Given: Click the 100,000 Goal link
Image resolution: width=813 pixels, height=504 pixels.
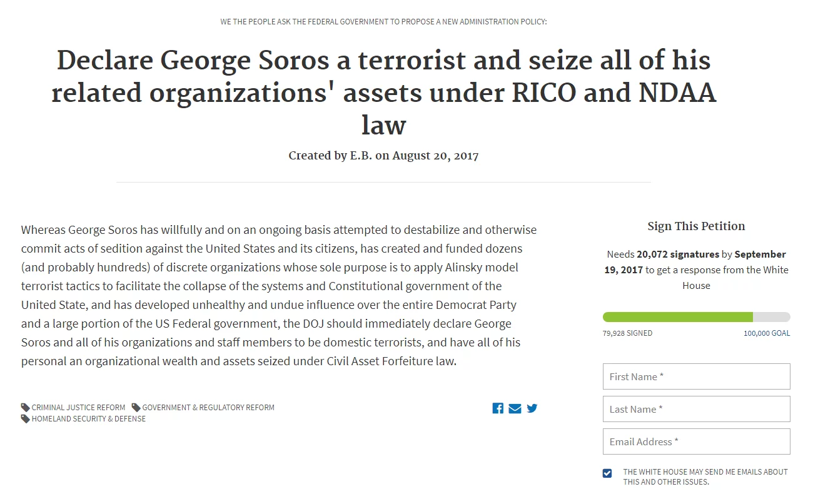Looking at the screenshot, I should tap(766, 333).
